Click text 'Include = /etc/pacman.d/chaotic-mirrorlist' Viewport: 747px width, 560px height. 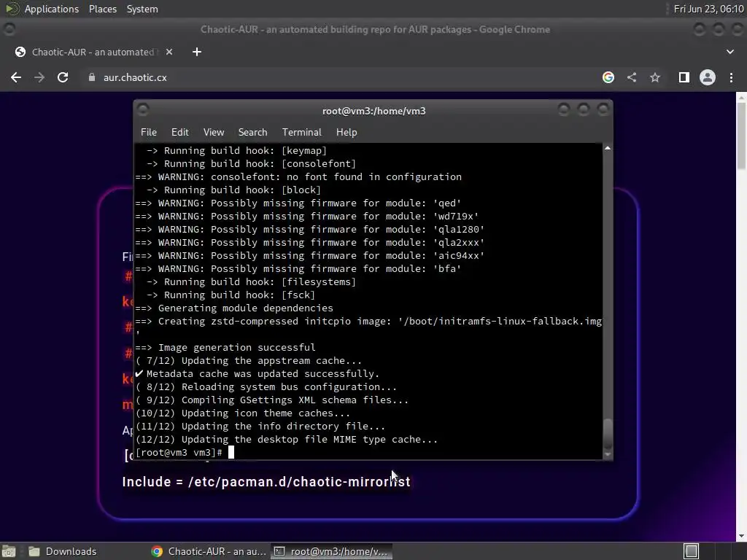click(x=266, y=482)
